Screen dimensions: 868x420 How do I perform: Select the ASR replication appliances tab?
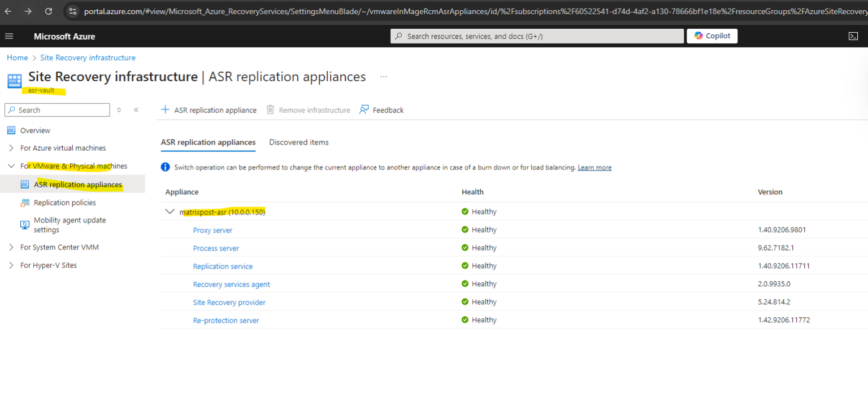(208, 142)
